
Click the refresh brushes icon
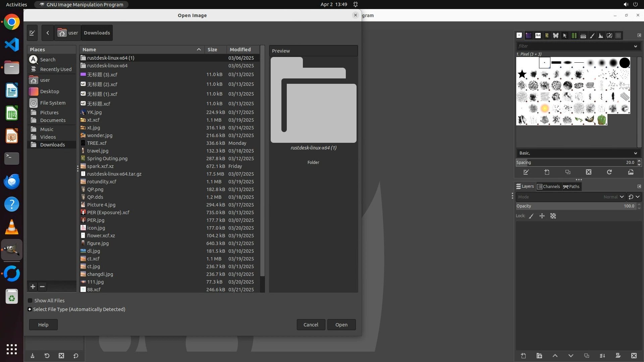point(609,172)
